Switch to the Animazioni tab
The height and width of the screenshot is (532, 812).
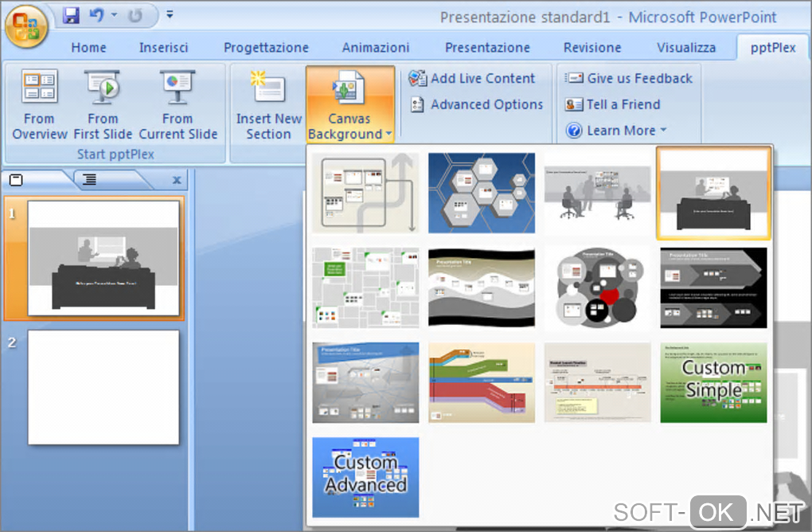(376, 48)
